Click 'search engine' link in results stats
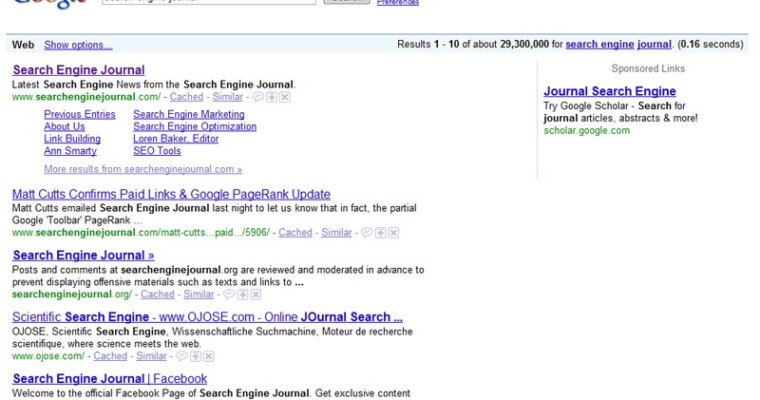 tap(600, 45)
